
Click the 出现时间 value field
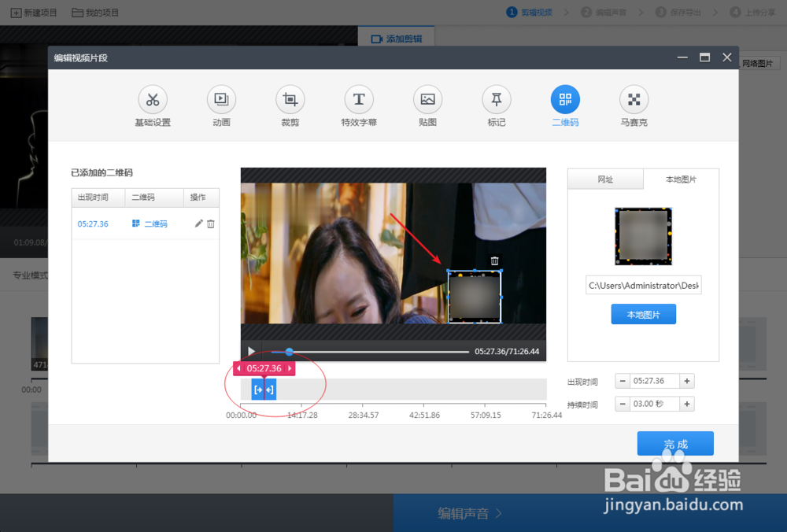pyautogui.click(x=655, y=381)
